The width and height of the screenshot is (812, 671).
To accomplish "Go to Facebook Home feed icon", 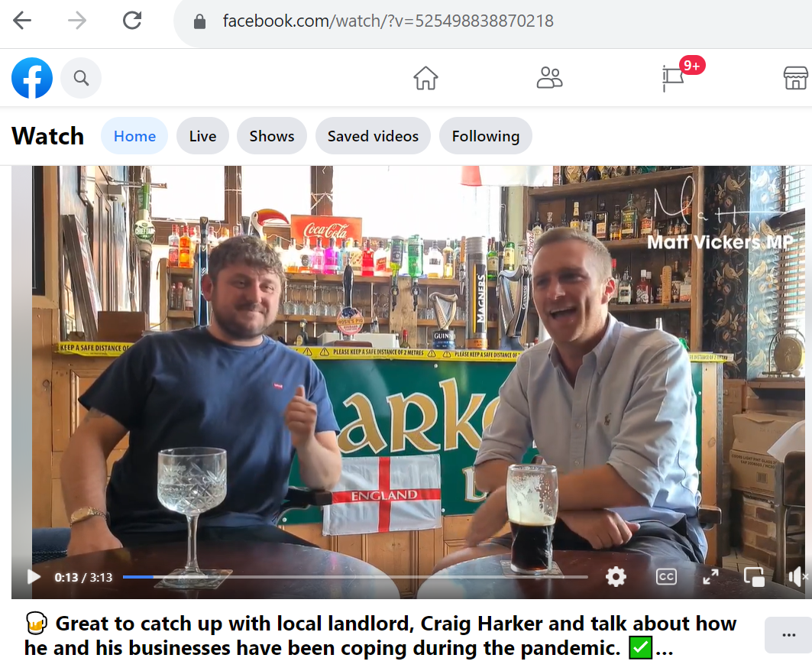I will point(425,78).
